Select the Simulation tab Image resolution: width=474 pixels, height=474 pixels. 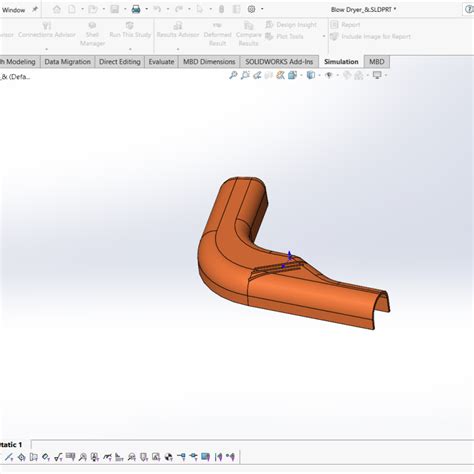pyautogui.click(x=341, y=62)
